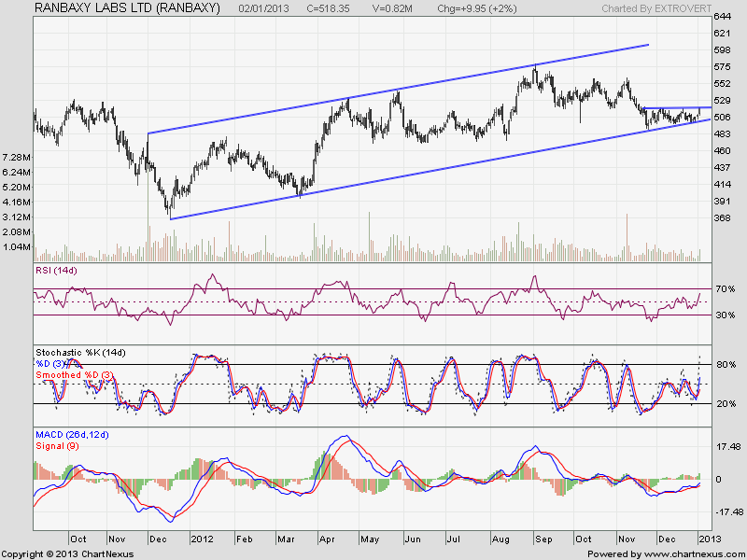Click the Charted By EXTROVERT watermark
The height and width of the screenshot is (560, 747).
[x=654, y=8]
